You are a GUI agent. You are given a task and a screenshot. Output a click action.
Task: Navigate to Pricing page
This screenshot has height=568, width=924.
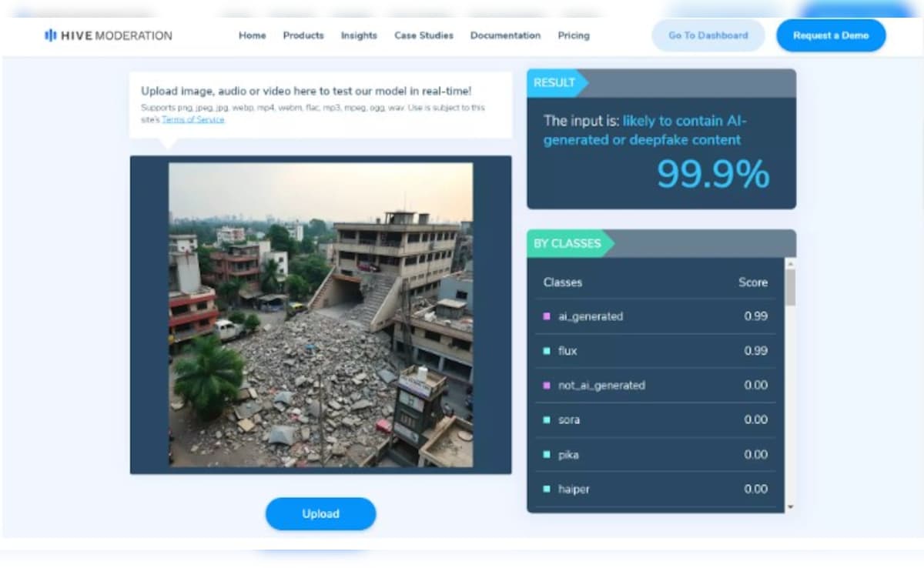point(574,35)
